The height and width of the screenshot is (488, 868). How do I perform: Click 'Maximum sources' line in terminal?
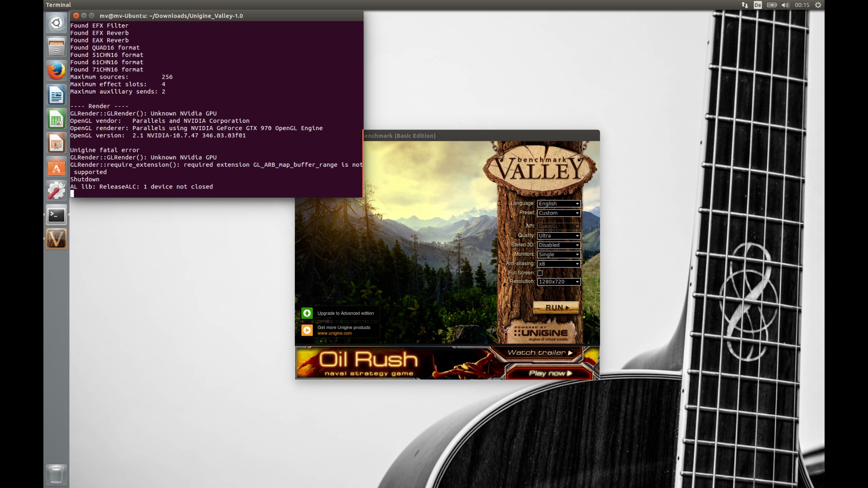click(x=121, y=77)
